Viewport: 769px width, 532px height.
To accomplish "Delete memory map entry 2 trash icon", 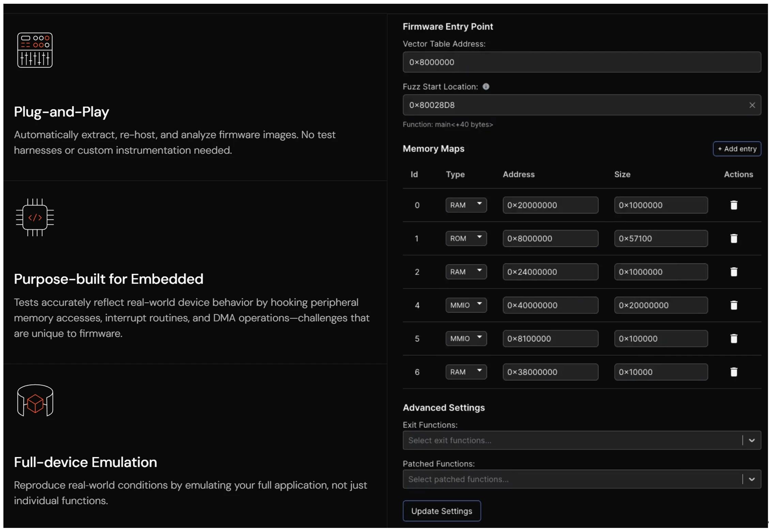I will [x=734, y=272].
